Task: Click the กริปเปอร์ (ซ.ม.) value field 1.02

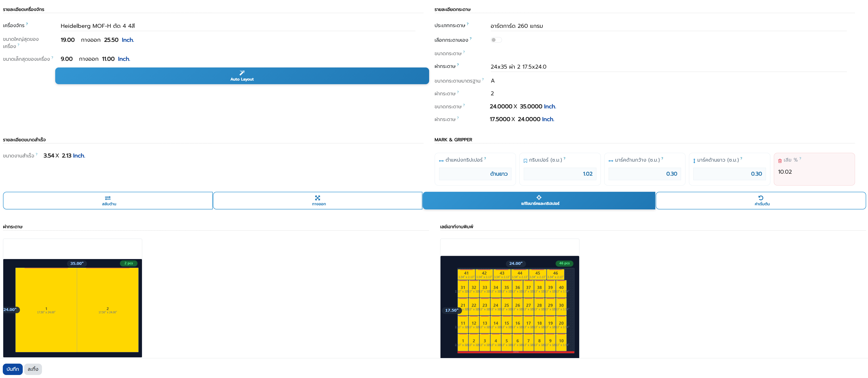Action: pos(560,174)
